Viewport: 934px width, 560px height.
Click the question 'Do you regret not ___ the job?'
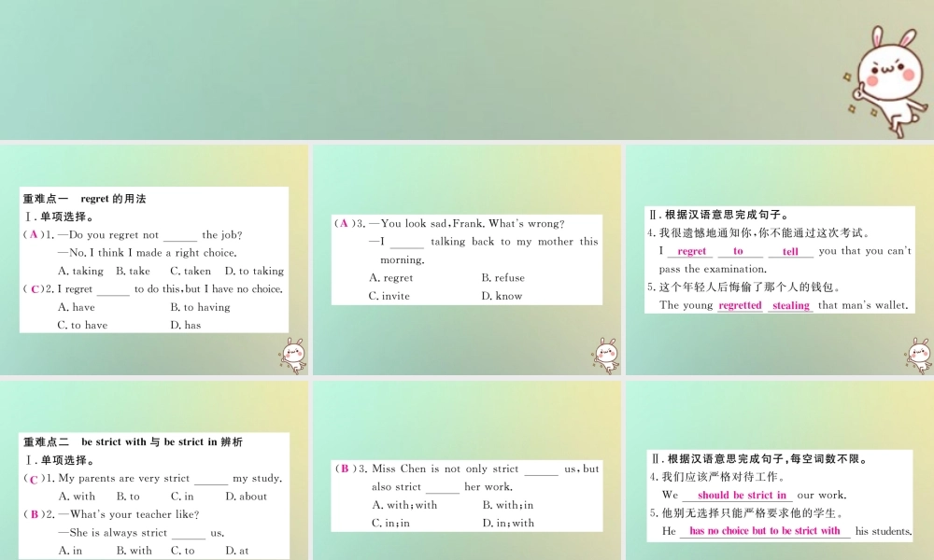pos(150,235)
